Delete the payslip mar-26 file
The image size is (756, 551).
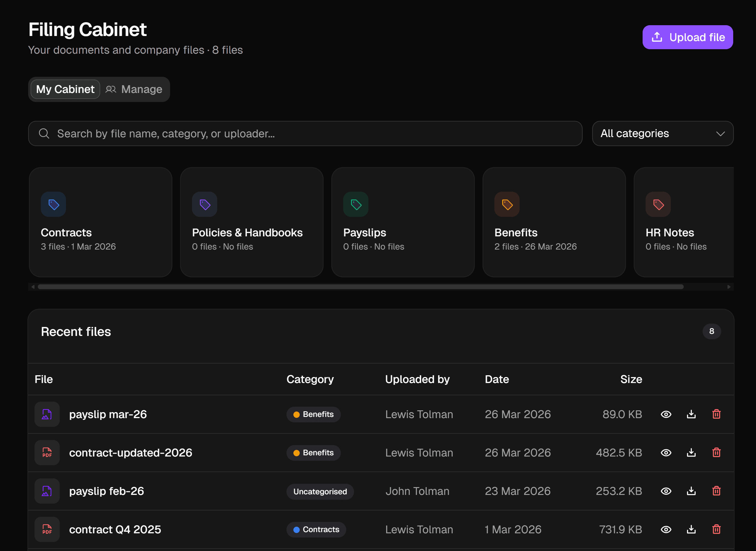[x=716, y=414]
